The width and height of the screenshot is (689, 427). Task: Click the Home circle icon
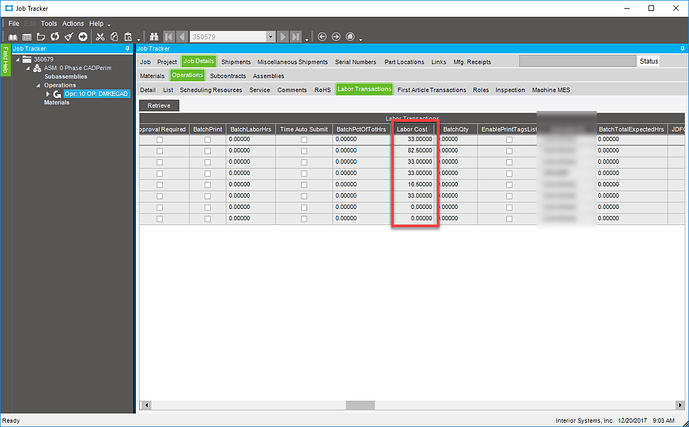pos(350,37)
